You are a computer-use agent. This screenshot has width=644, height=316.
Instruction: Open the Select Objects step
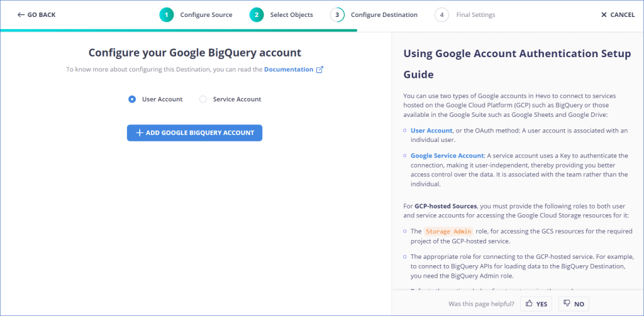[292, 15]
